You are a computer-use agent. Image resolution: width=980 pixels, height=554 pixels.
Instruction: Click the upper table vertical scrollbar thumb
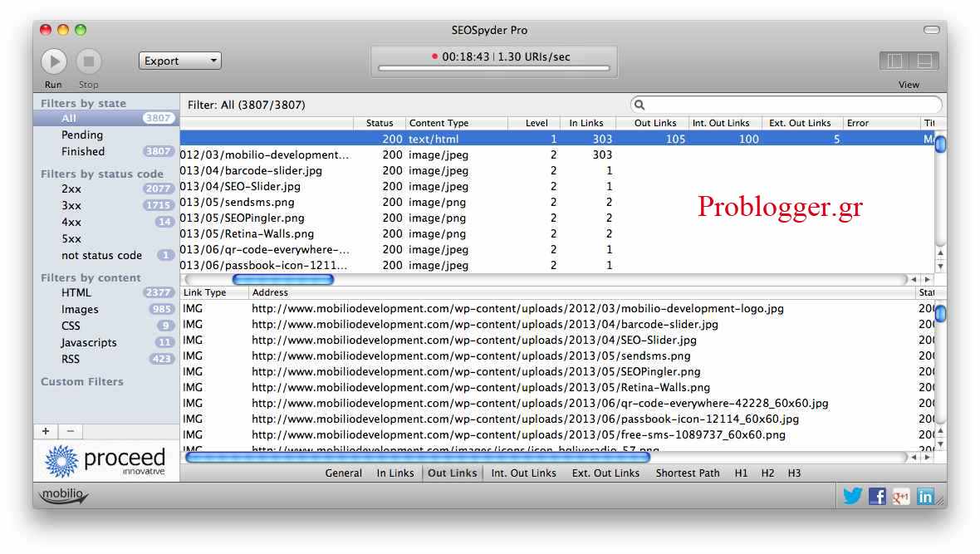pos(940,144)
